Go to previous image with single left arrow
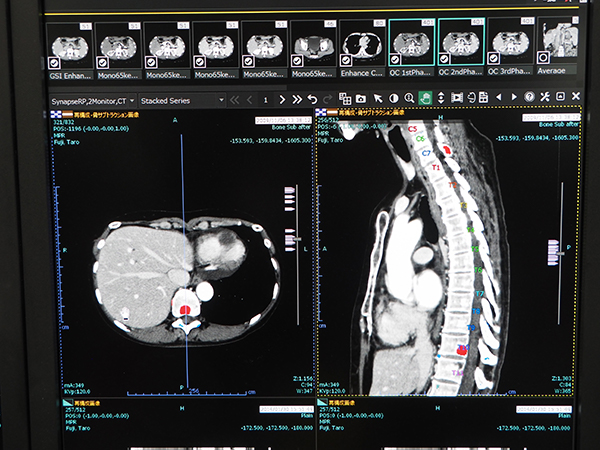600x450 pixels. pyautogui.click(x=248, y=100)
